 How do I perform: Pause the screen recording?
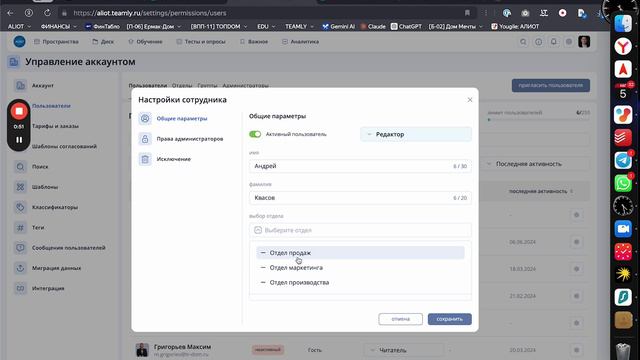[x=19, y=140]
